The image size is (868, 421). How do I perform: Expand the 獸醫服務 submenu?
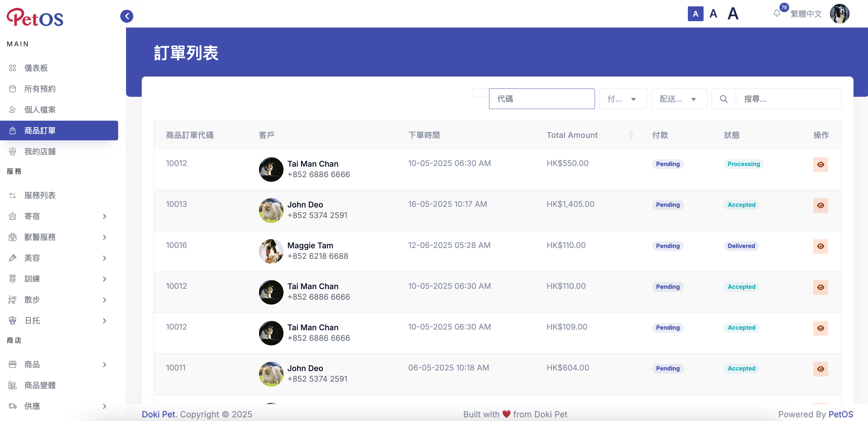40,237
